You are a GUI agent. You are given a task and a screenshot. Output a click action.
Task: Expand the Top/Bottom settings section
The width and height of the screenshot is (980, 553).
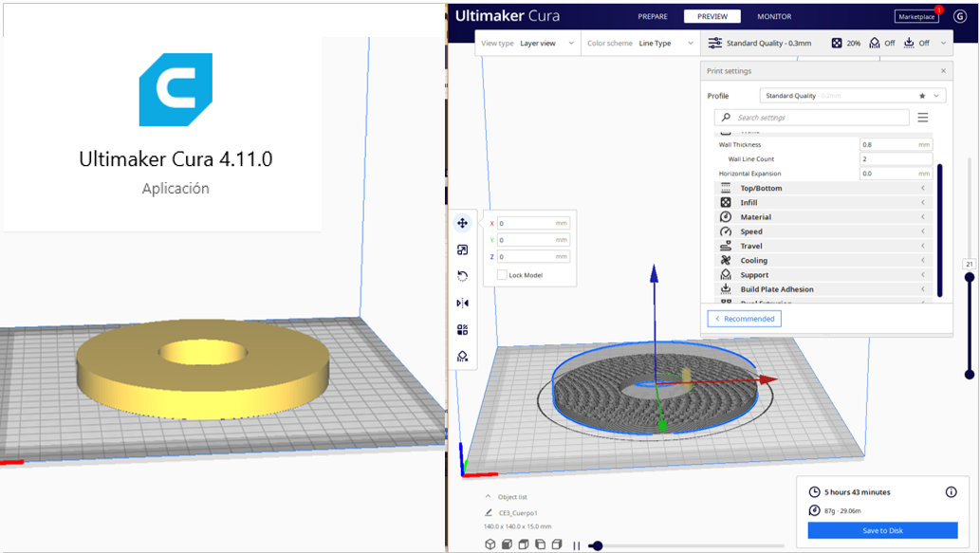(x=823, y=188)
